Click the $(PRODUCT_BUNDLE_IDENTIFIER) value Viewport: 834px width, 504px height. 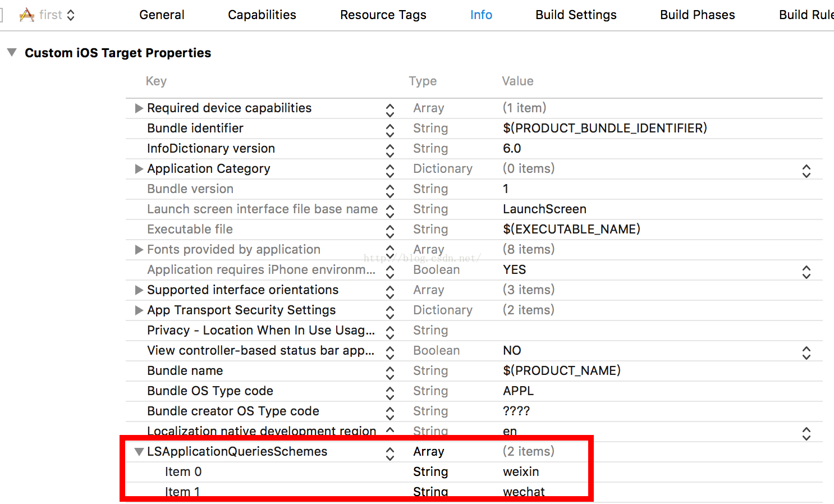tap(605, 129)
